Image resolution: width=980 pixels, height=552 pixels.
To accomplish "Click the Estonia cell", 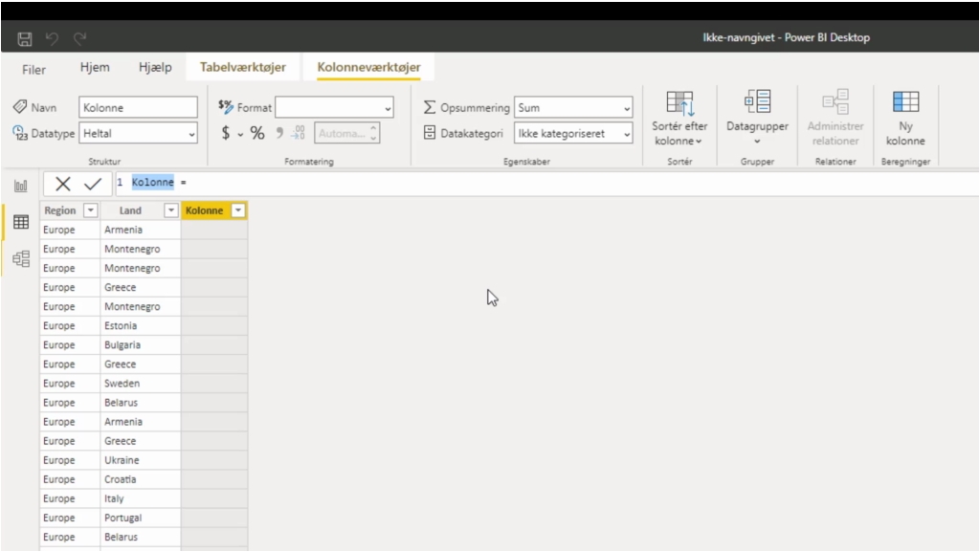I will point(140,326).
